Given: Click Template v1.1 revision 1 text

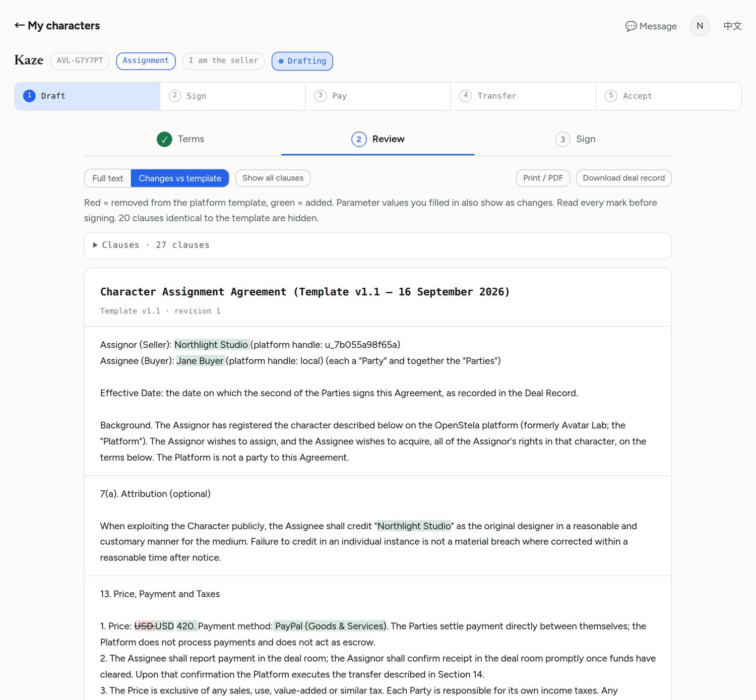Looking at the screenshot, I should (160, 311).
